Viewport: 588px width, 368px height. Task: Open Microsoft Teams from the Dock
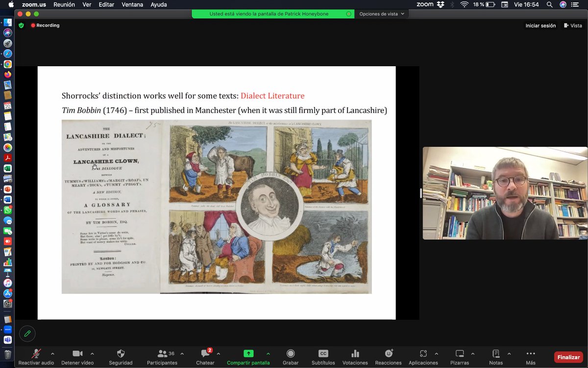[x=7, y=340]
